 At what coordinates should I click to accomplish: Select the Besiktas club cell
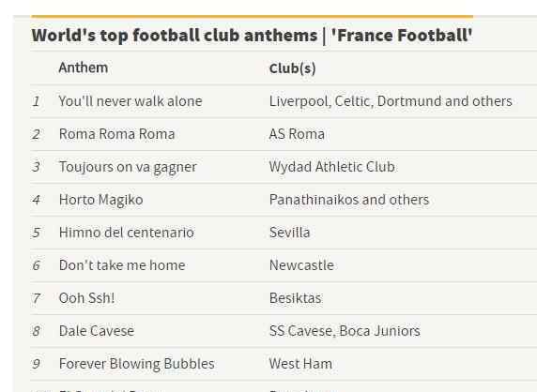[296, 298]
